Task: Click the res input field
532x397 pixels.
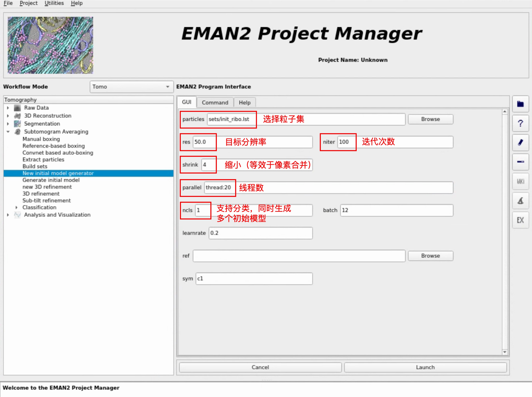Action: pos(252,142)
